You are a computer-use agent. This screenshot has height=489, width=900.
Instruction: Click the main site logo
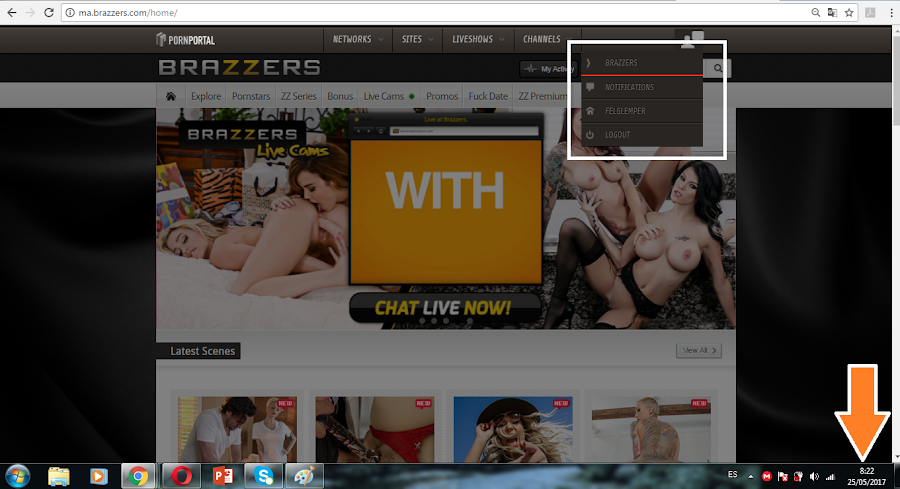tap(239, 68)
